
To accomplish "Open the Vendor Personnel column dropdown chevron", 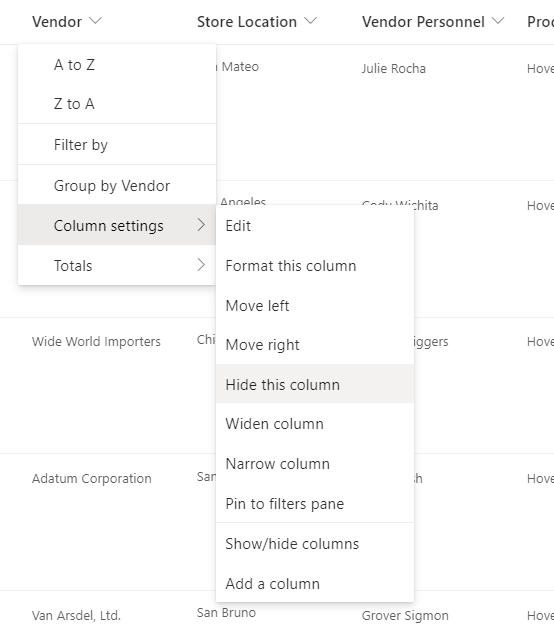I will (x=498, y=21).
